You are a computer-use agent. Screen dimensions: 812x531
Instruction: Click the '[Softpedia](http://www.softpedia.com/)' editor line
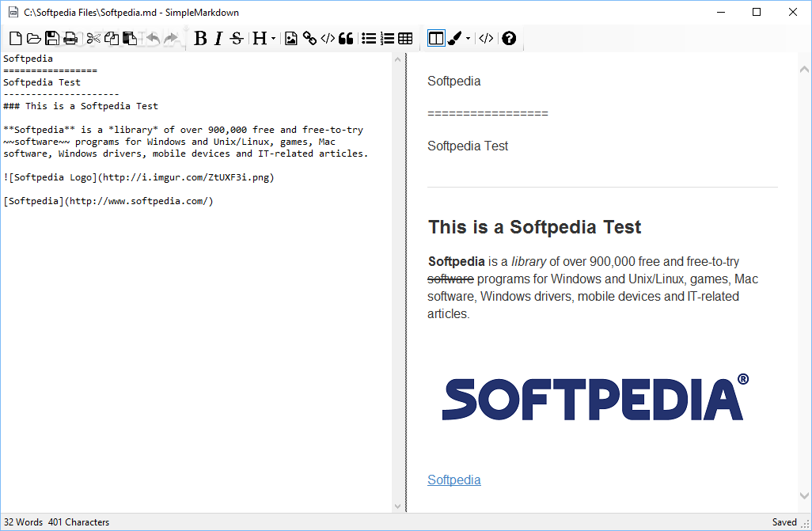click(108, 201)
